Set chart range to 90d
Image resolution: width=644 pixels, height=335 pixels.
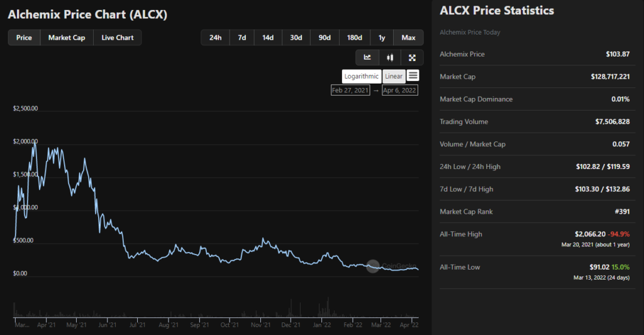[x=325, y=38]
